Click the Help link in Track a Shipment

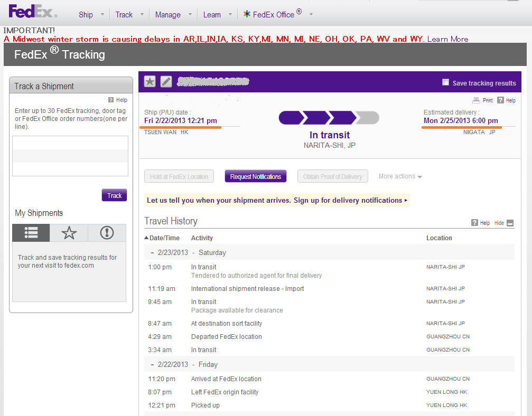pos(122,100)
